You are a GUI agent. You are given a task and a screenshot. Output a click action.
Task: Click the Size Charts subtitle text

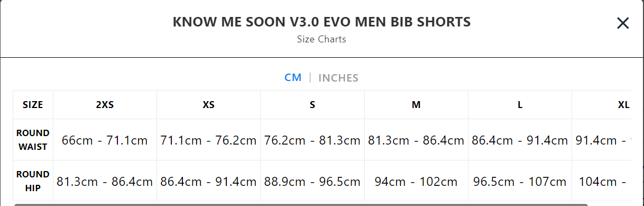click(321, 39)
